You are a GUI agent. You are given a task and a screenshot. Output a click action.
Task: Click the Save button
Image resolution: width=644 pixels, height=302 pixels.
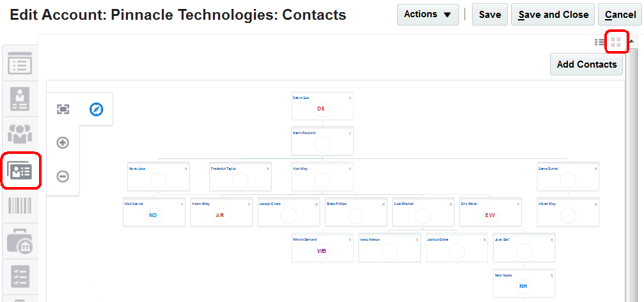coord(489,15)
